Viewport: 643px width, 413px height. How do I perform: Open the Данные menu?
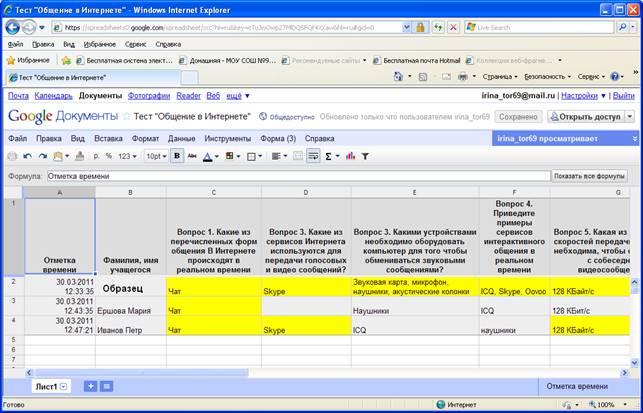pos(182,139)
